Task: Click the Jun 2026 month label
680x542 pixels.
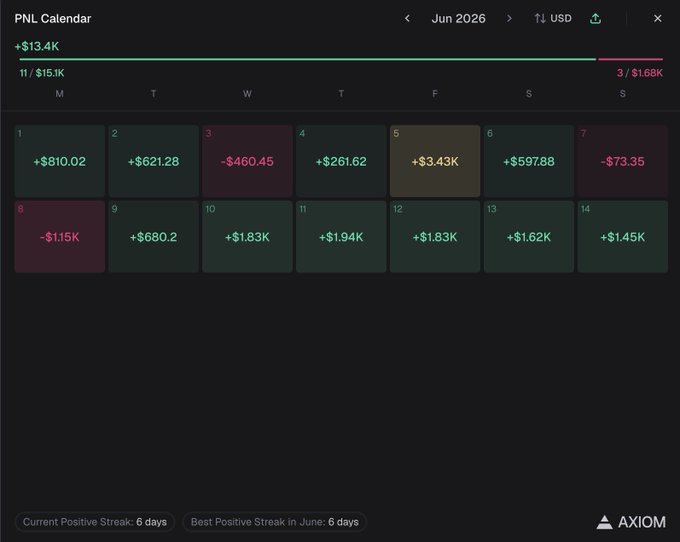Action: point(458,18)
